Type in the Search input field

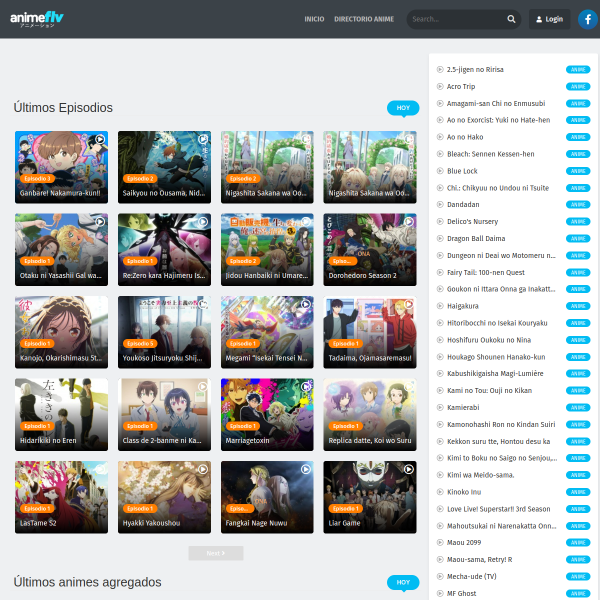pyautogui.click(x=455, y=19)
